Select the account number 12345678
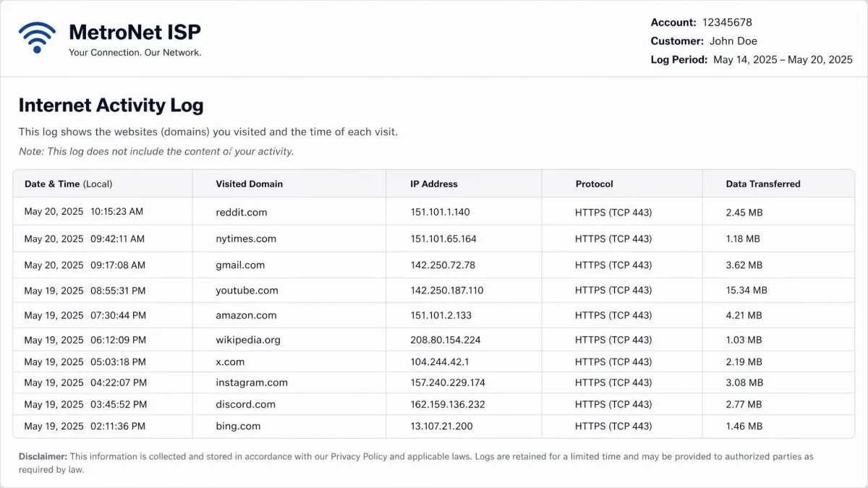 pos(727,22)
